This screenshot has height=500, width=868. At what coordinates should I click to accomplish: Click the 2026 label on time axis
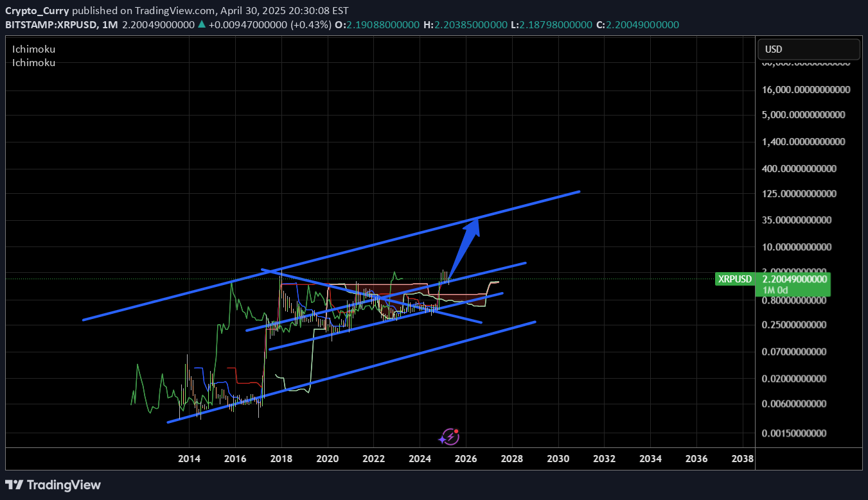(466, 459)
